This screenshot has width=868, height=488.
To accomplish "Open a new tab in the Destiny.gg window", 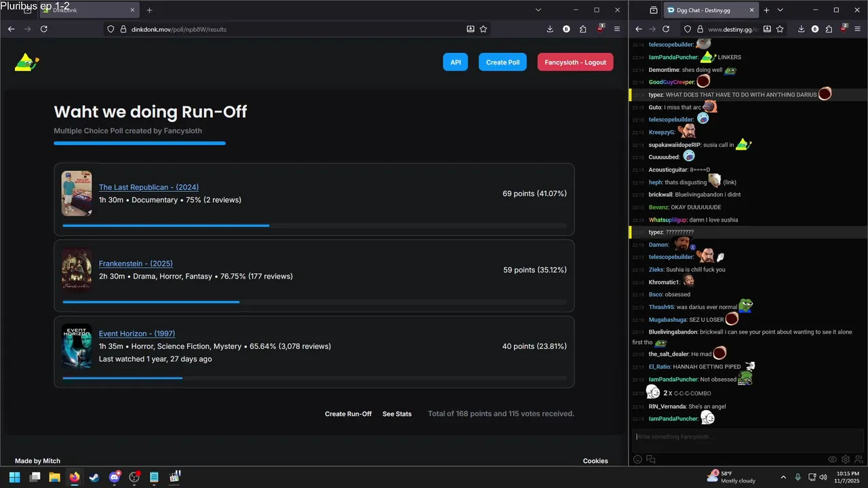I will click(x=766, y=10).
